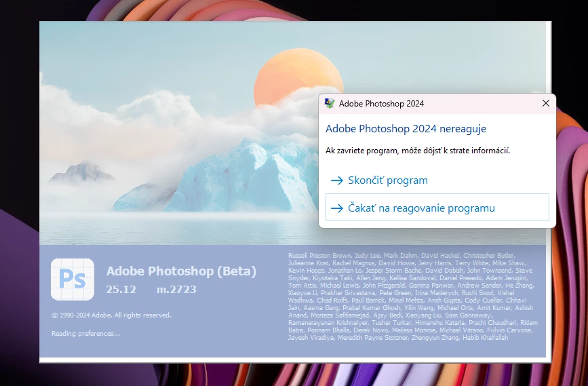
Task: Click the arrow beside Čakať na reagovanie
Action: [337, 208]
